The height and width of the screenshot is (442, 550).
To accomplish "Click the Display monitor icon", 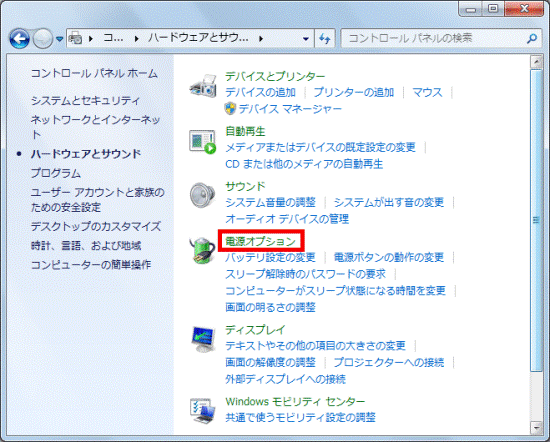I will tap(203, 339).
